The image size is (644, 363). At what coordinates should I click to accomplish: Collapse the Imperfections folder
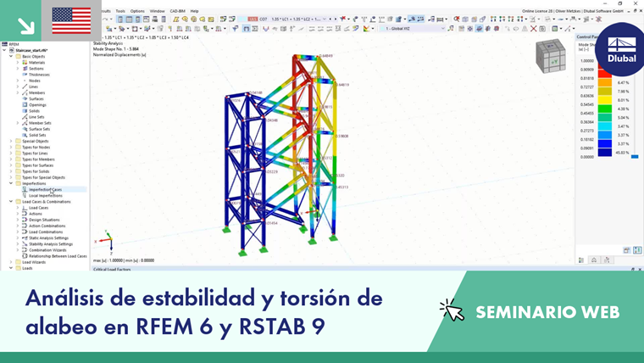tap(11, 183)
